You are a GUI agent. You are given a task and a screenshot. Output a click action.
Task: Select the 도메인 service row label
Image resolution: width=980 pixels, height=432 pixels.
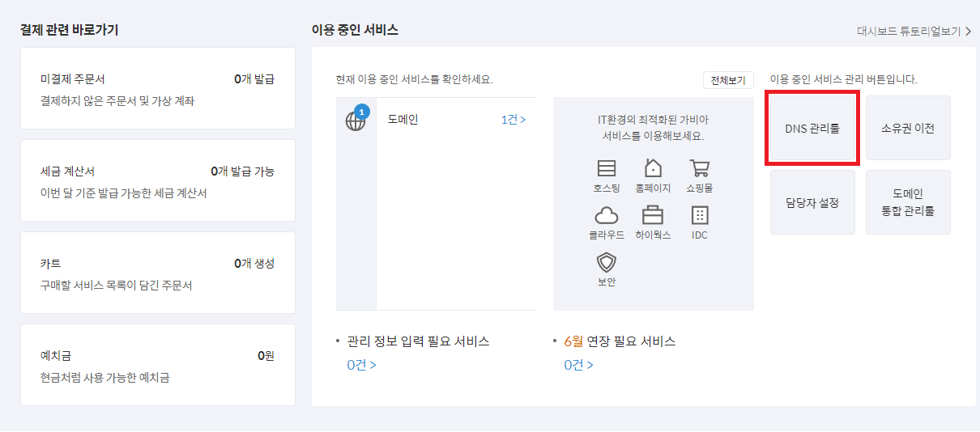tap(403, 120)
